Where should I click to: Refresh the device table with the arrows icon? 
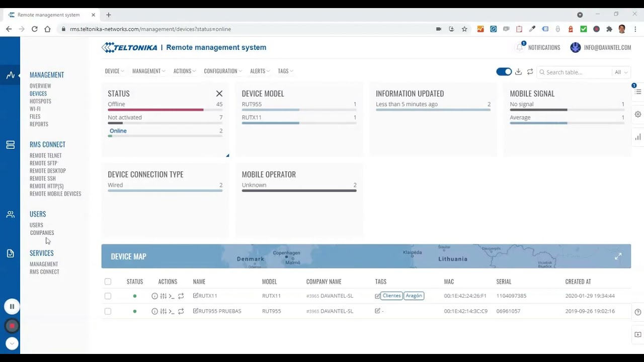(x=530, y=72)
